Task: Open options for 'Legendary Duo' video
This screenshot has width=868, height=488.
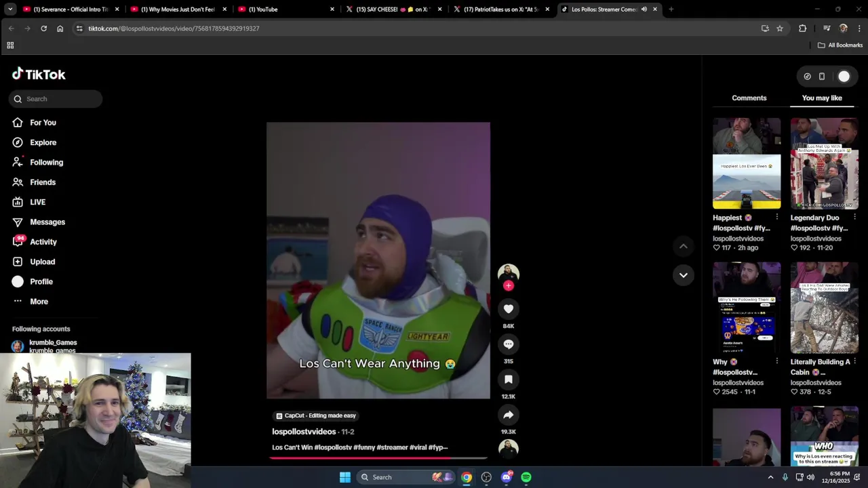Action: [x=854, y=218]
